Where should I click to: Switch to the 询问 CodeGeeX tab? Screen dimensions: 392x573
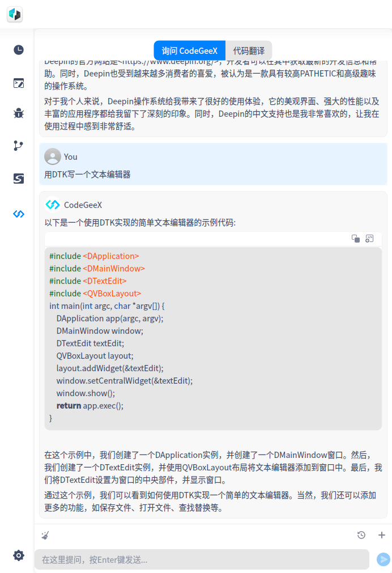coord(190,50)
